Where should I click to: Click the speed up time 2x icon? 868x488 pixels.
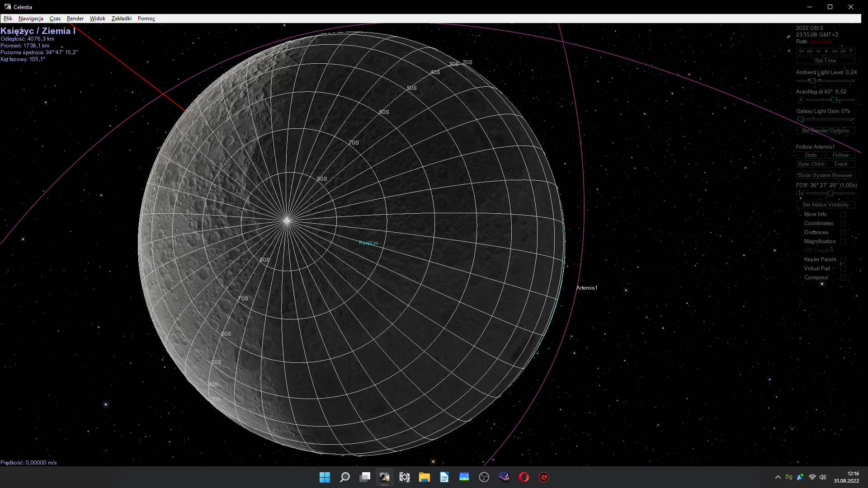pyautogui.click(x=835, y=52)
